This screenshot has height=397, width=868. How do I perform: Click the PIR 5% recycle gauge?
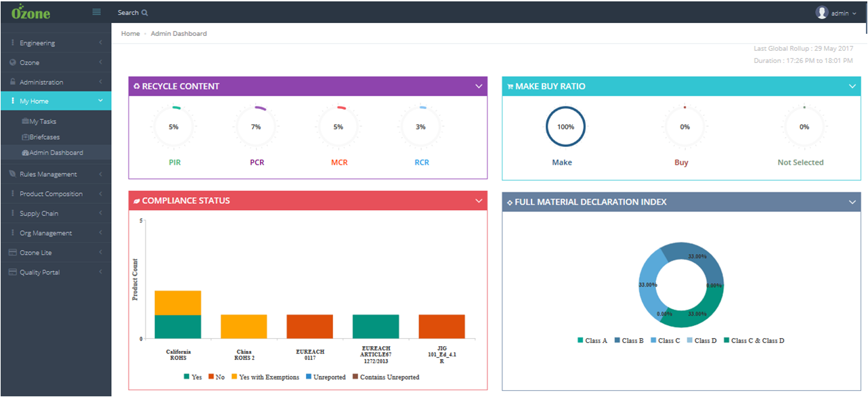click(x=174, y=127)
